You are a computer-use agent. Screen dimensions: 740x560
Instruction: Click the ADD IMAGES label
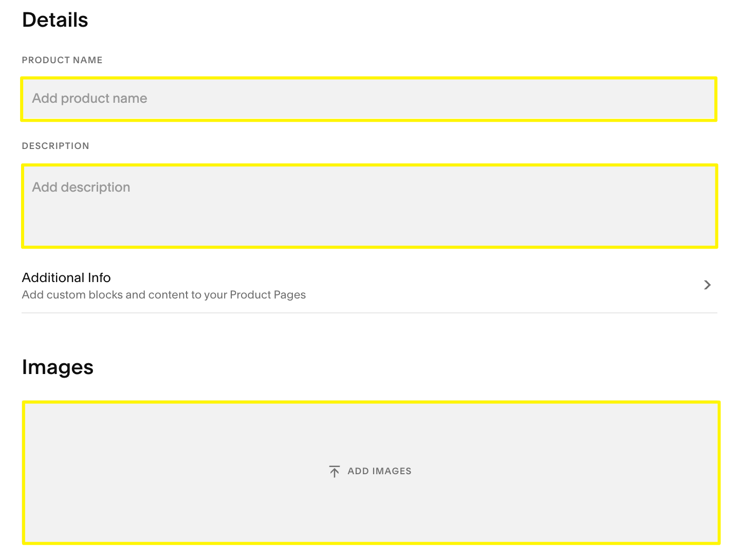(x=379, y=471)
